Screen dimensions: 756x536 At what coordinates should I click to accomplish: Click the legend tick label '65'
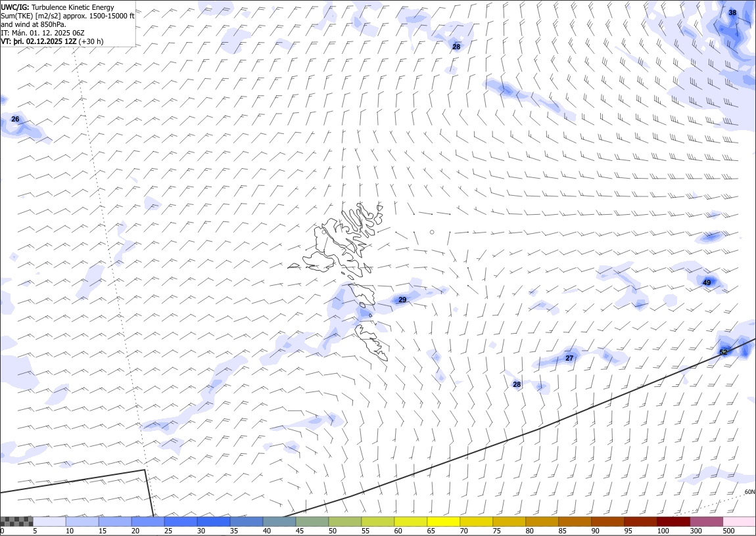[431, 531]
